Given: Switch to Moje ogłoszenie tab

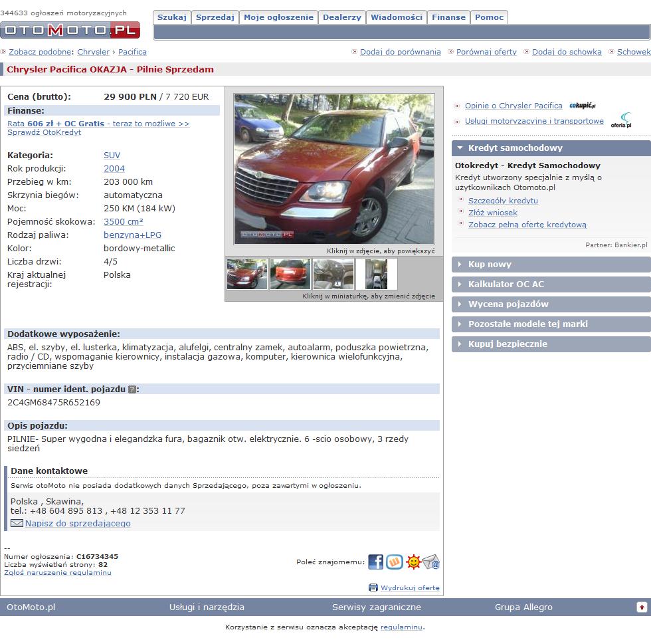Looking at the screenshot, I should 278,17.
